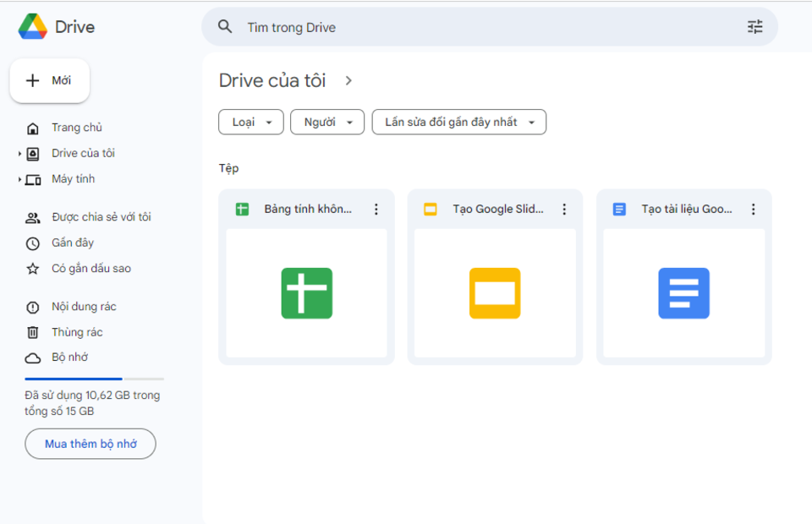
Task: Click the storage usage progress bar
Action: (x=94, y=379)
